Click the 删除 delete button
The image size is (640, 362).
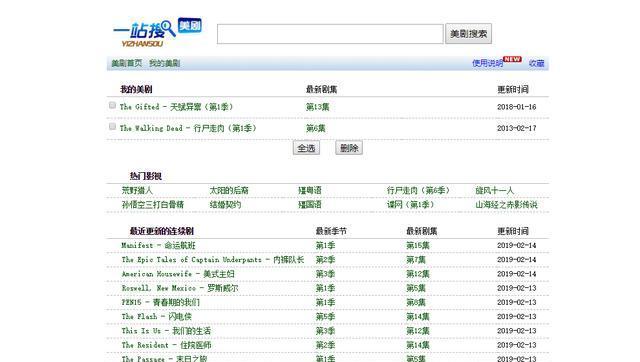349,148
